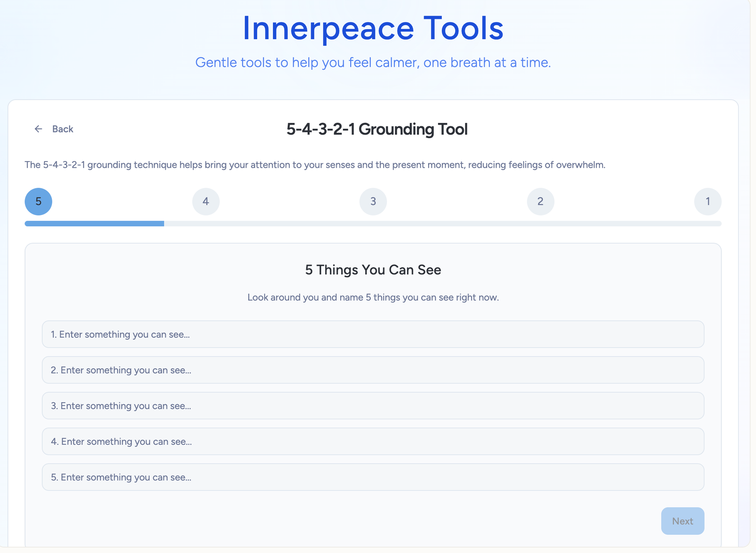Click the blue filled progress bar portion
The width and height of the screenshot is (756, 553).
(x=94, y=224)
